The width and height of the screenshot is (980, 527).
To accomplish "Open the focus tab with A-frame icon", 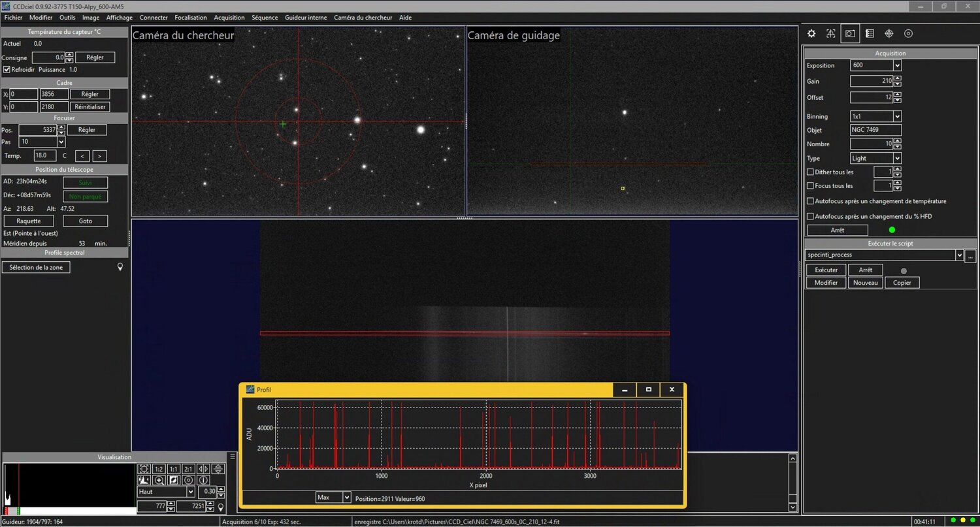I will (830, 33).
